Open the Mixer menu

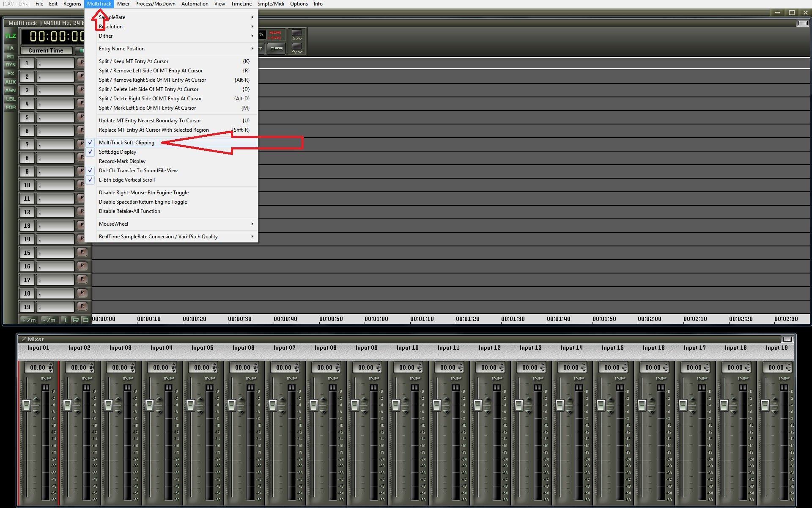tap(123, 4)
